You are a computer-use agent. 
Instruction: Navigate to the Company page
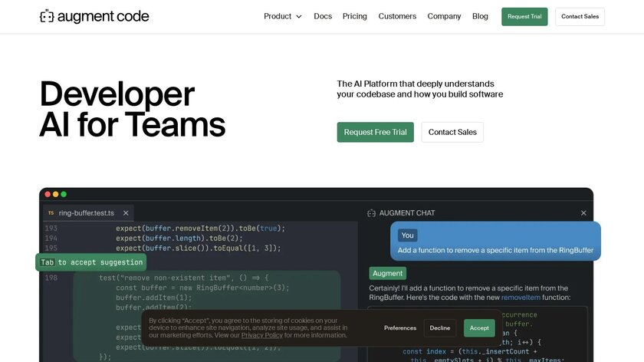coord(444,16)
